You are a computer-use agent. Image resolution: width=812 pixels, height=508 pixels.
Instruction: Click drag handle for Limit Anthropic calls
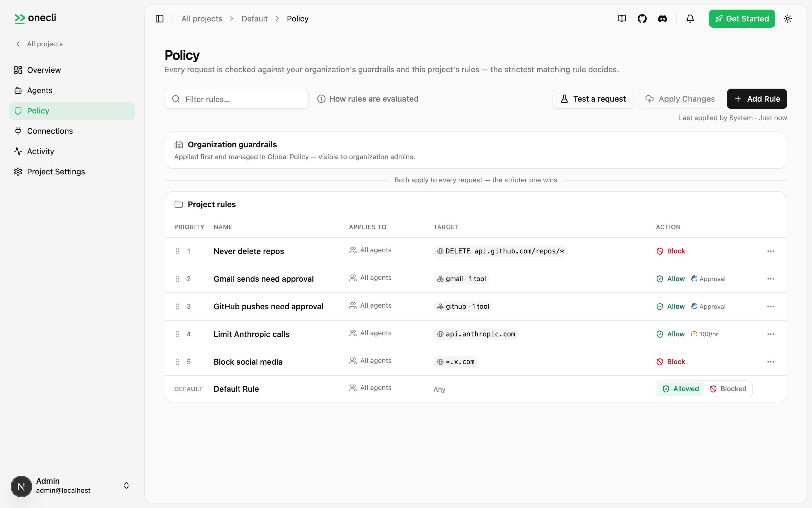(178, 334)
